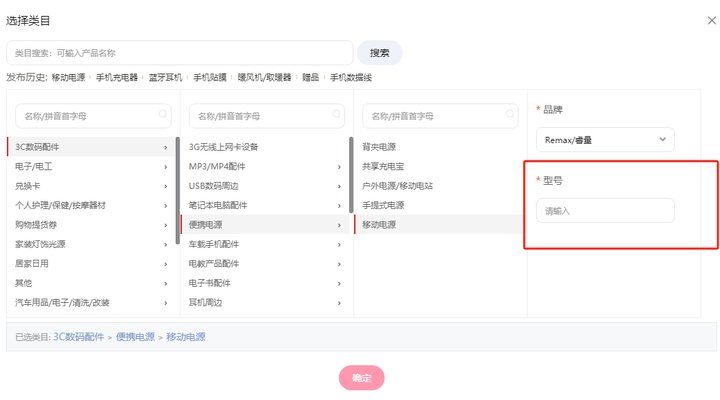Select 蓝牙耳机 from publish history
Screen dimensions: 720x400
click(x=165, y=77)
